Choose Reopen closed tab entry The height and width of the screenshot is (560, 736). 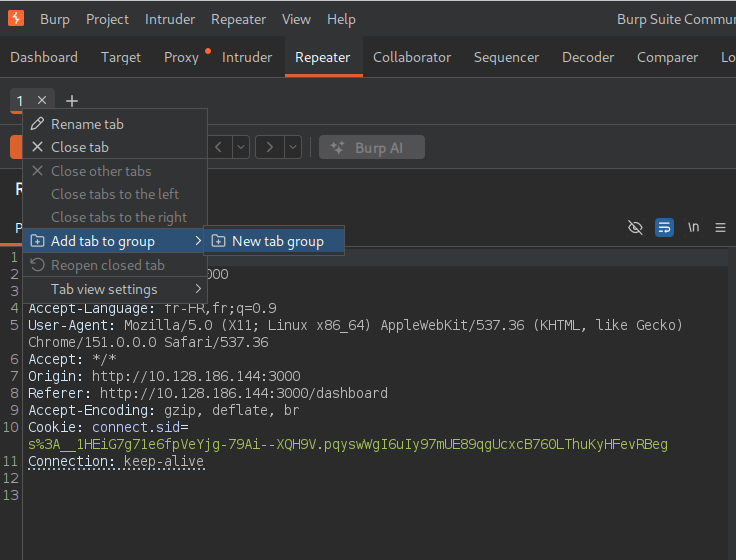click(x=115, y=265)
